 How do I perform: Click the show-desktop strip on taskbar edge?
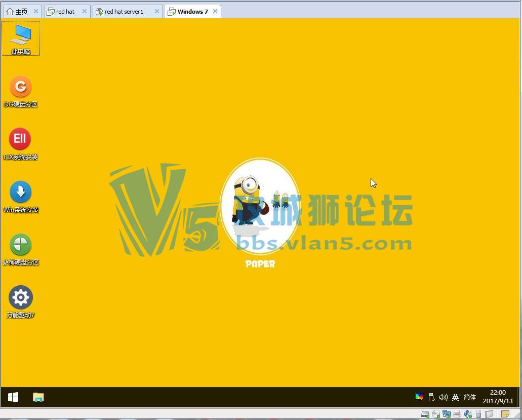pos(518,397)
